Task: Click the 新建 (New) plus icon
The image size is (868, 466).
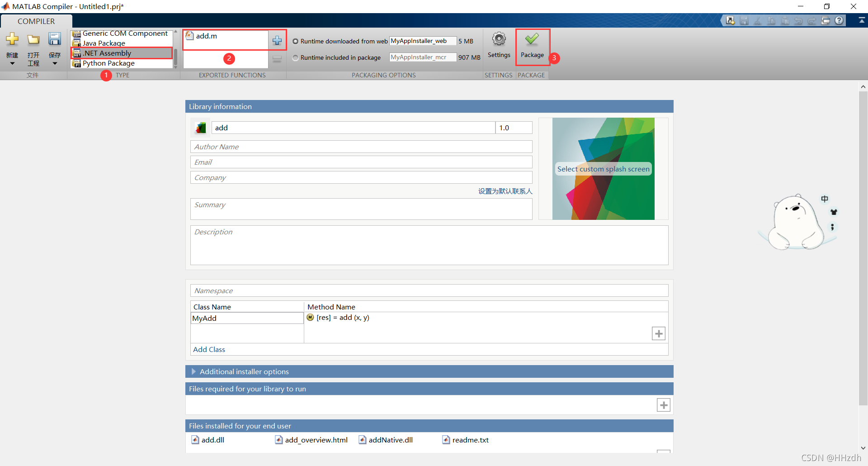Action: 12,39
